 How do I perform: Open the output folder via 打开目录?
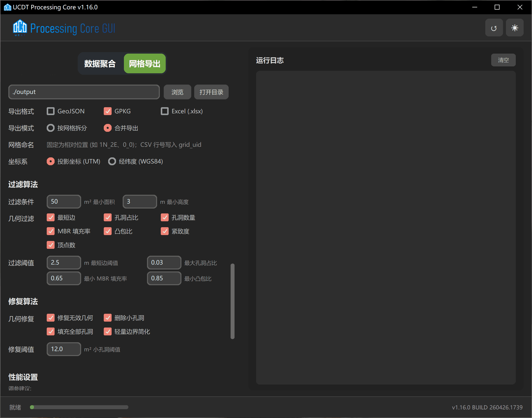click(x=211, y=92)
